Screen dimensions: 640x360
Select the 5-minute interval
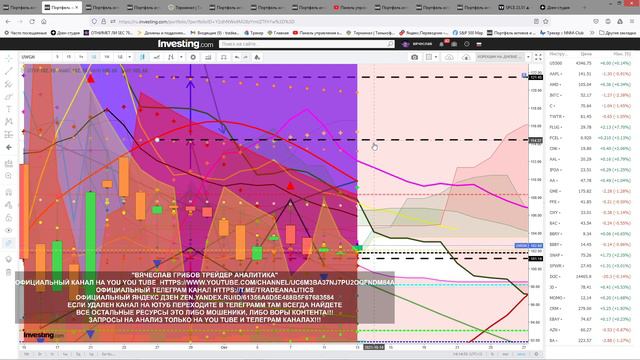(57, 57)
